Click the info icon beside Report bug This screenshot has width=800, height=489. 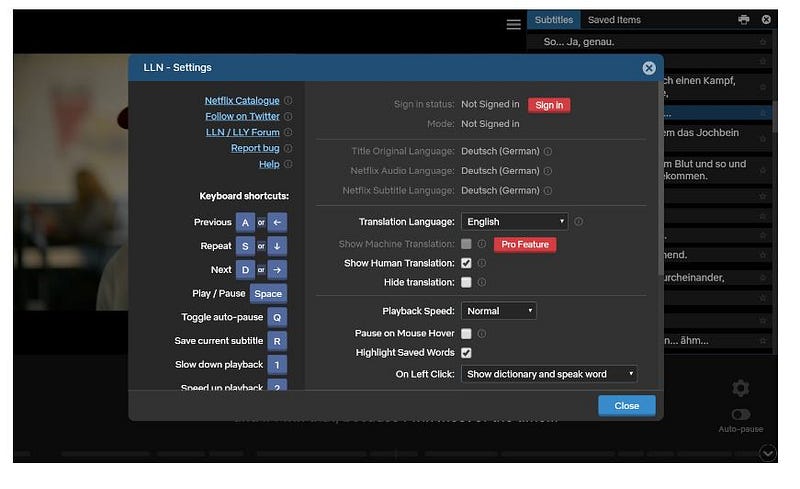[x=288, y=148]
